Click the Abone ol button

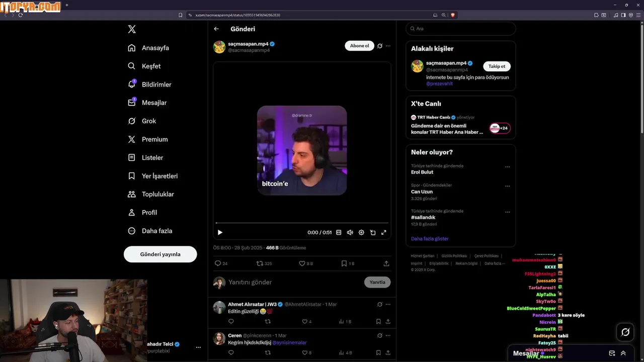[x=359, y=46]
